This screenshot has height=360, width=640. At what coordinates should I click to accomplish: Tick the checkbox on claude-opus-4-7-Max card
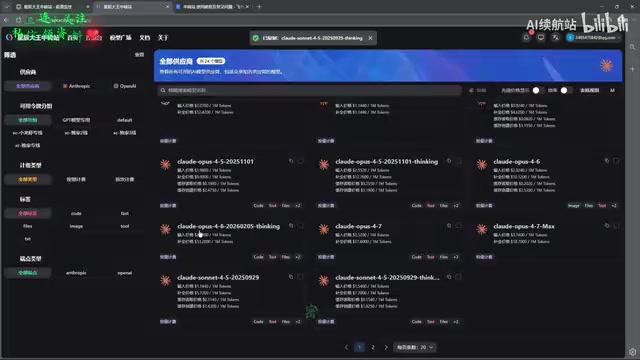click(616, 226)
